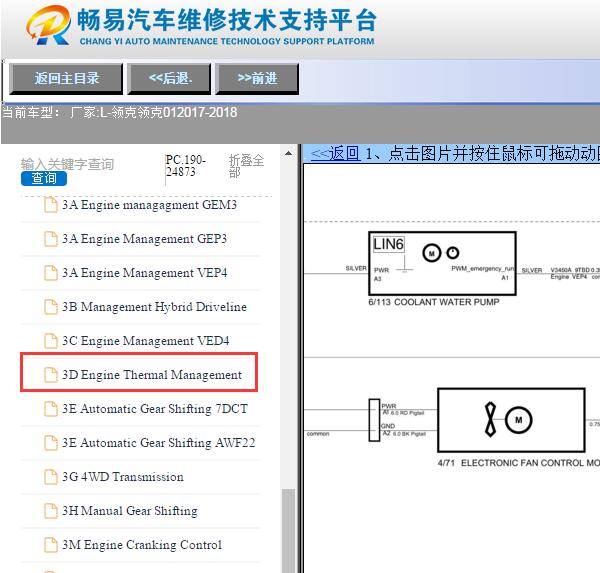Click the PC.190-24873 text
Viewport: 600px width, 573px height.
click(186, 165)
